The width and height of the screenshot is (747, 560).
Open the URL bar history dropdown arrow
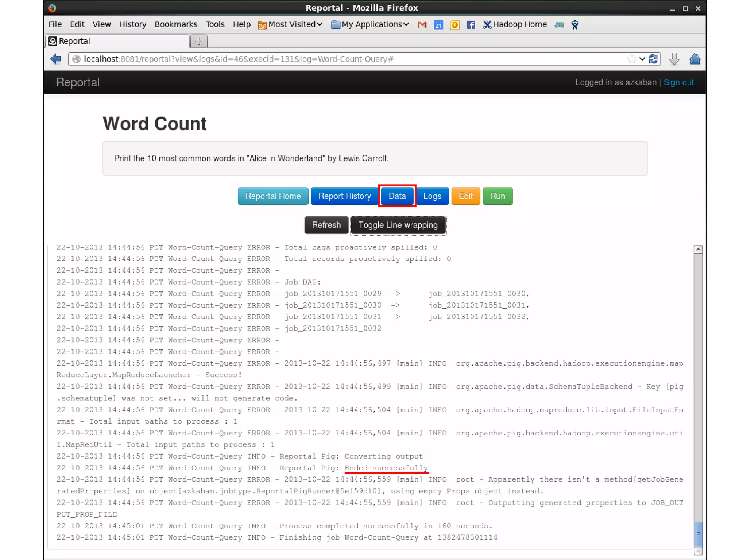point(642,59)
